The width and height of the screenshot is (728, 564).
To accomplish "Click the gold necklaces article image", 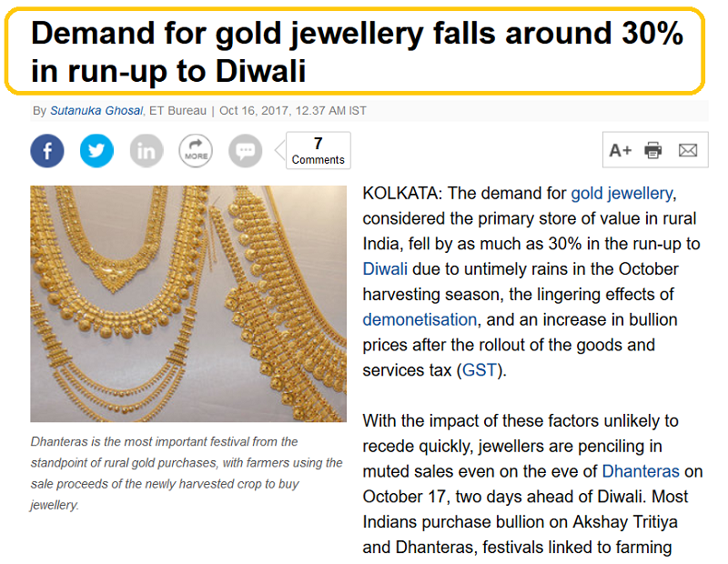I will click(188, 304).
